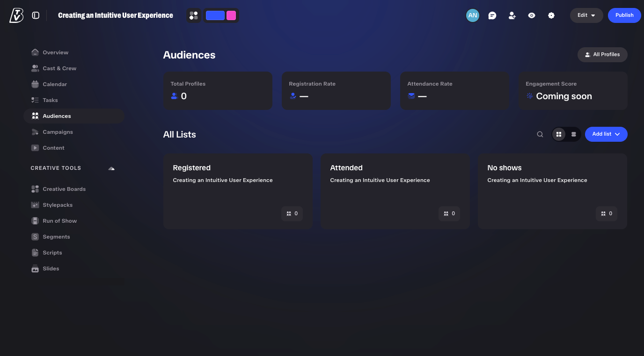Collapse the Creative Tools section
The image size is (644, 356).
point(111,168)
